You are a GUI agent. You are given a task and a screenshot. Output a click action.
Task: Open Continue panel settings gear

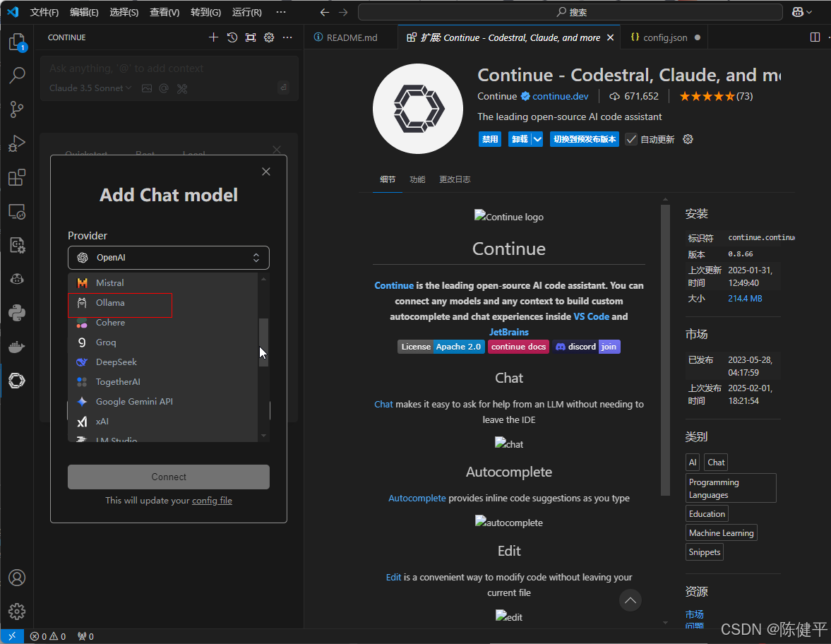(x=269, y=37)
